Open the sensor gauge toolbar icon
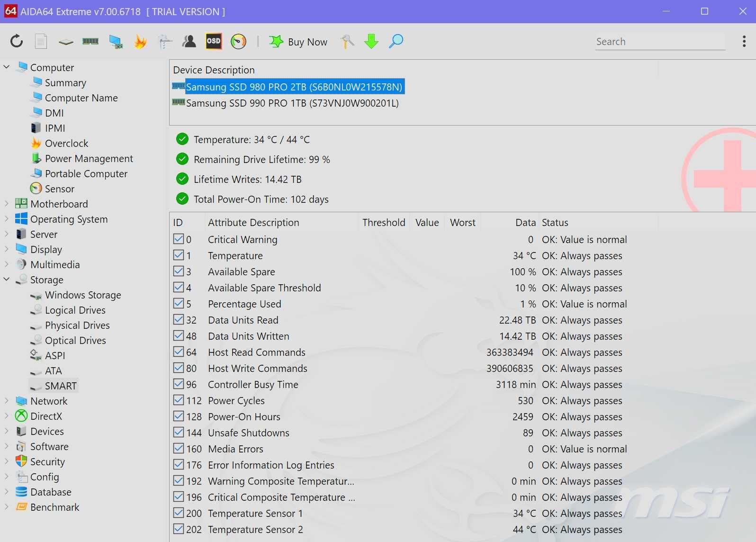Screen dimensions: 756x542 click(x=238, y=42)
